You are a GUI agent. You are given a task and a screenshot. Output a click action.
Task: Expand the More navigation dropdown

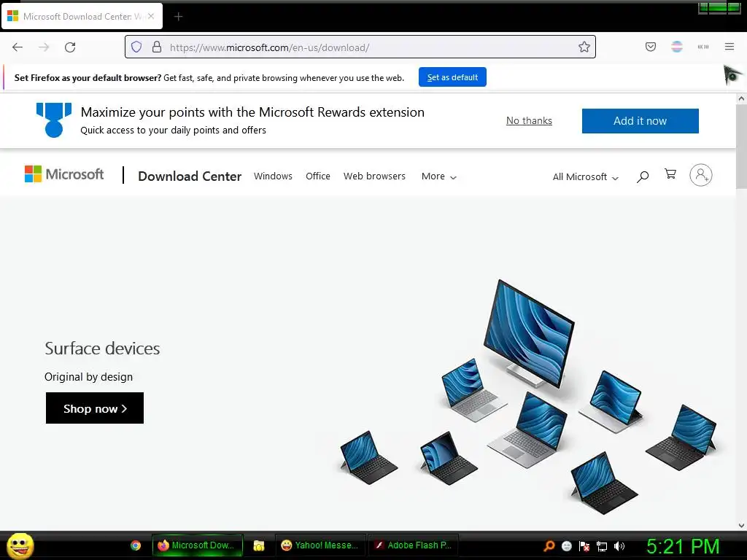[x=438, y=176]
